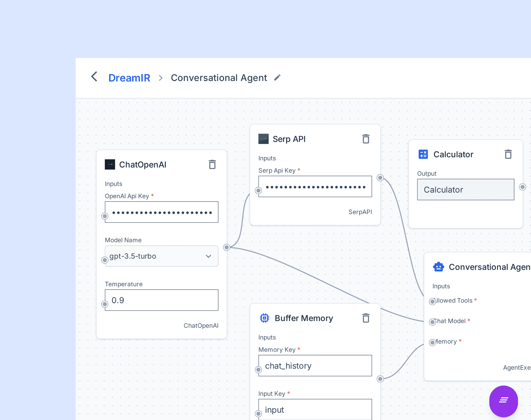Focus the Serp Api Key field
531x420 pixels.
(315, 186)
